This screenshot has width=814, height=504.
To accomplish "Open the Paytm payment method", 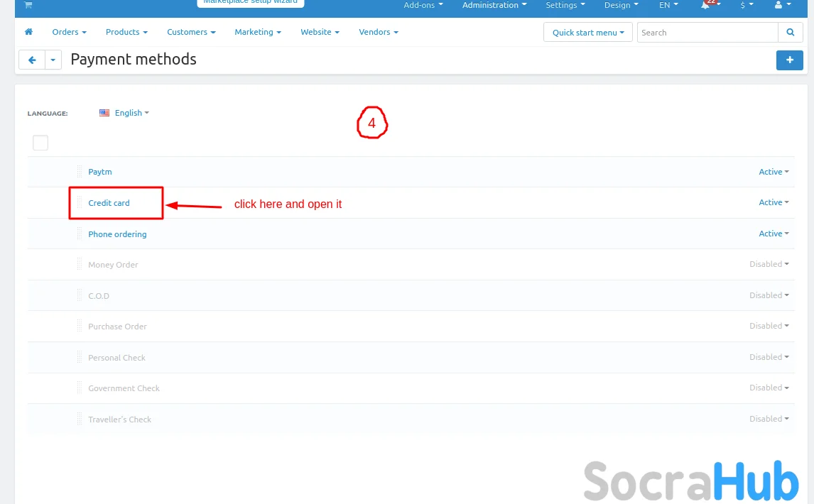I will pyautogui.click(x=99, y=172).
